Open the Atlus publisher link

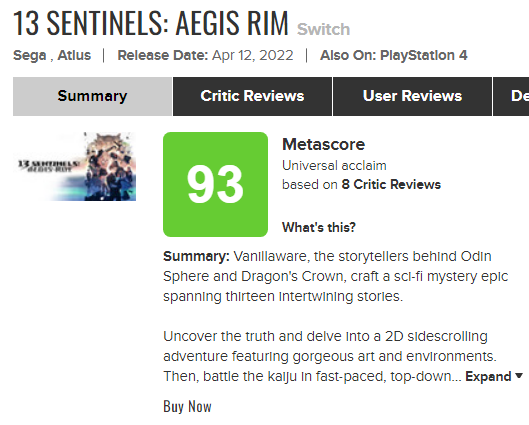74,55
